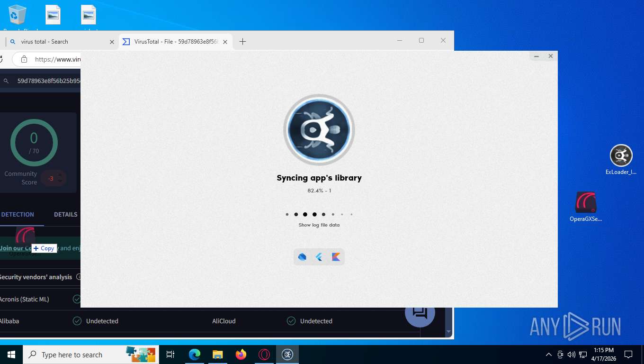Click the taskbar search box

[x=91, y=355]
